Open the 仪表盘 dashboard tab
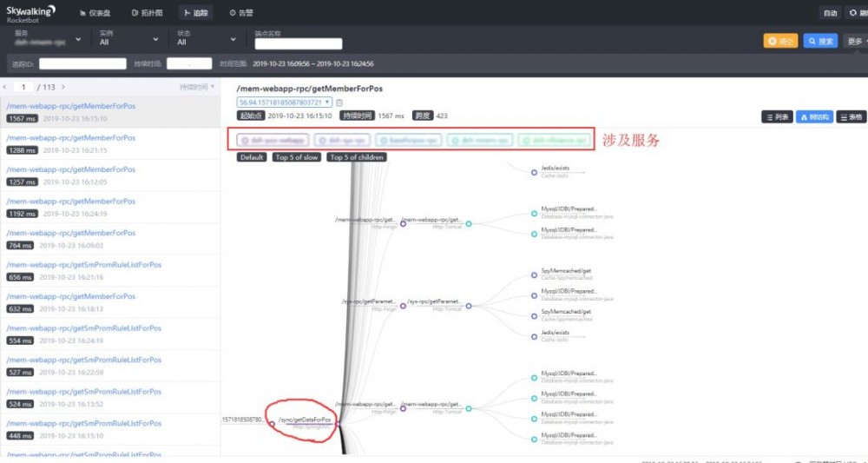 95,13
